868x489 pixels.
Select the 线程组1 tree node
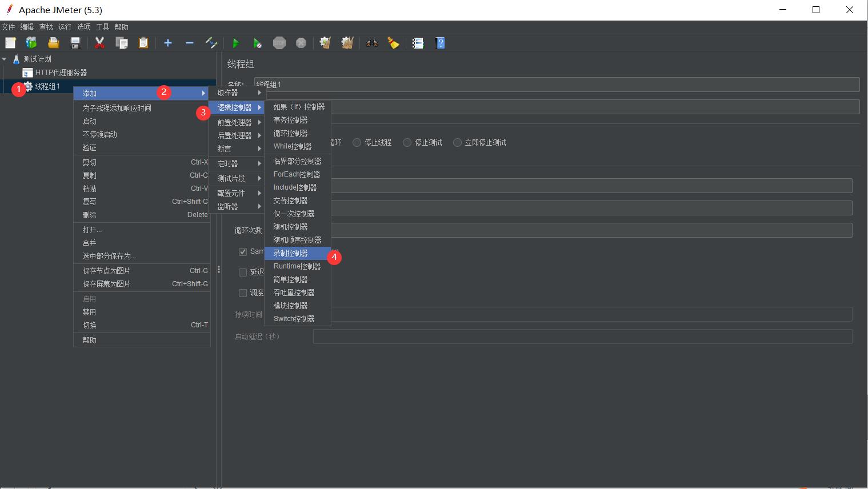[47, 86]
